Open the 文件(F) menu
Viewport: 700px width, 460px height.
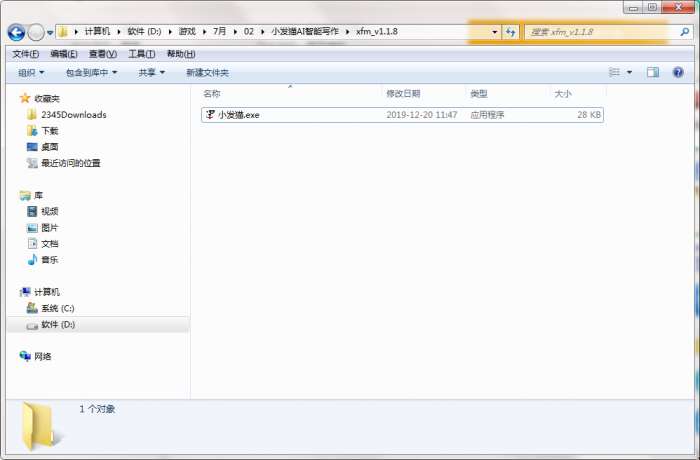pos(25,54)
